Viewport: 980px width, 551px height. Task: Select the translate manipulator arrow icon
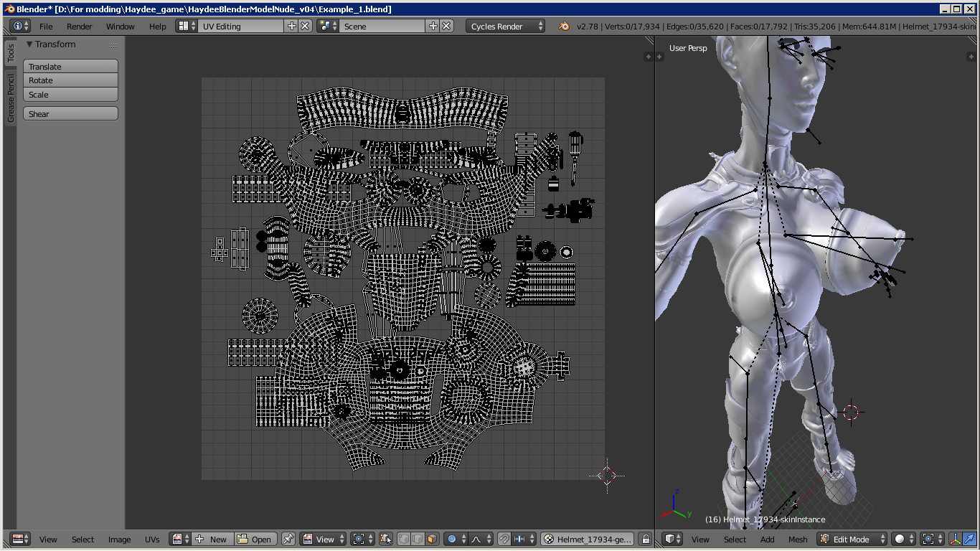tap(969, 540)
